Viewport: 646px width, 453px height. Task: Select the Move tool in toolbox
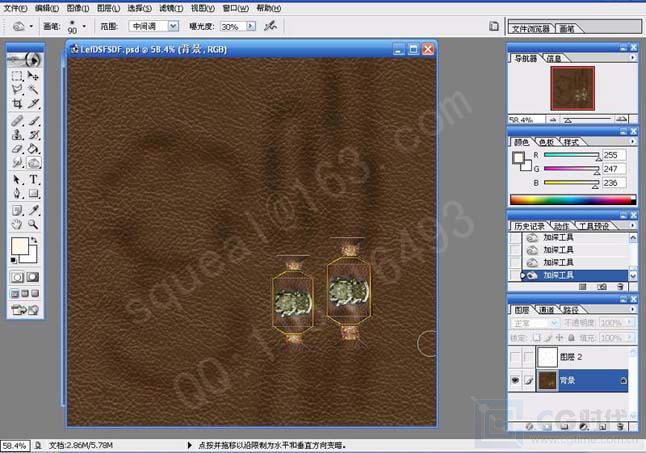[33, 76]
